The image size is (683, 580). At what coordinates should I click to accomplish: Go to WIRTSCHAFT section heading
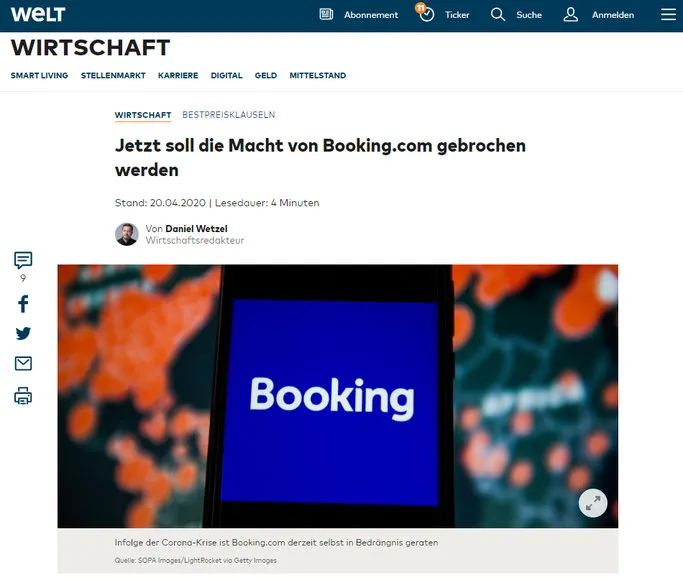tap(90, 47)
